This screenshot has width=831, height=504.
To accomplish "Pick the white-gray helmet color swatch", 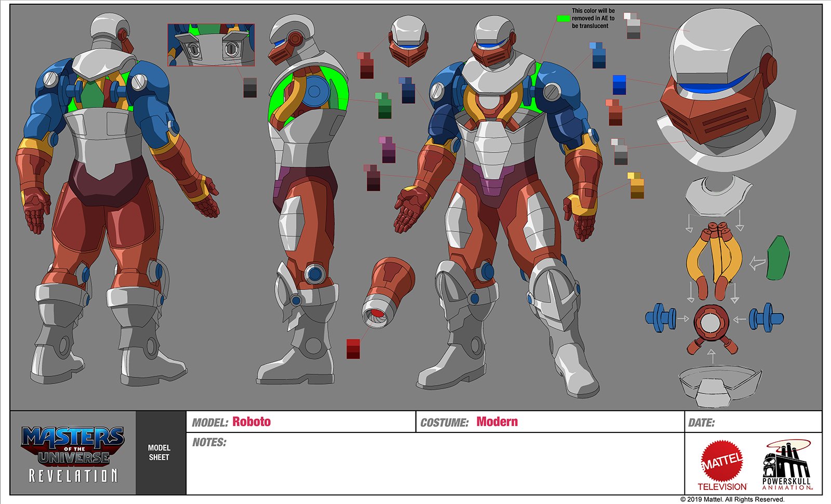I will tap(632, 26).
